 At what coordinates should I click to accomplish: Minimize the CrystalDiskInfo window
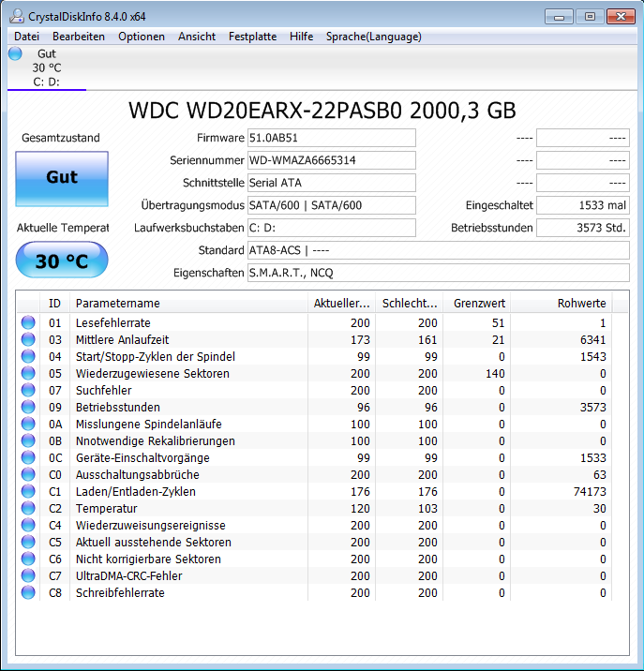click(x=559, y=17)
